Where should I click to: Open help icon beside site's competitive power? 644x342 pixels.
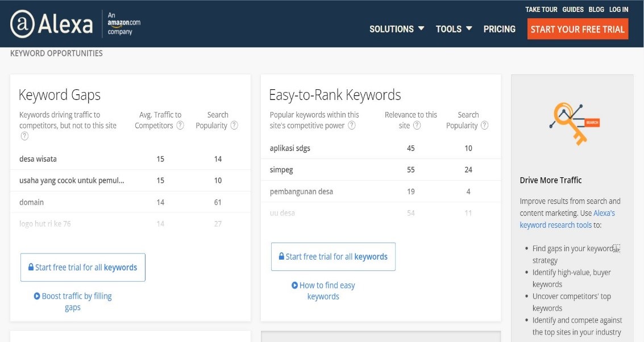(x=352, y=126)
